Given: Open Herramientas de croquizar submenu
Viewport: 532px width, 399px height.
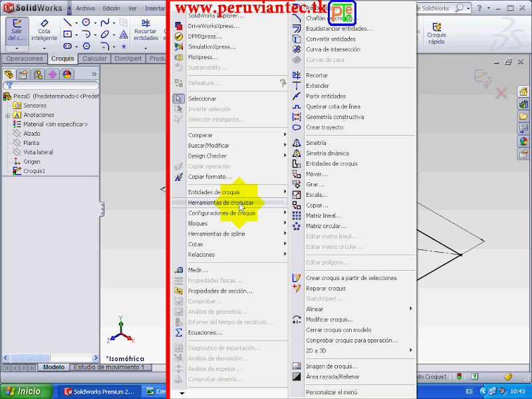Looking at the screenshot, I should coord(229,203).
